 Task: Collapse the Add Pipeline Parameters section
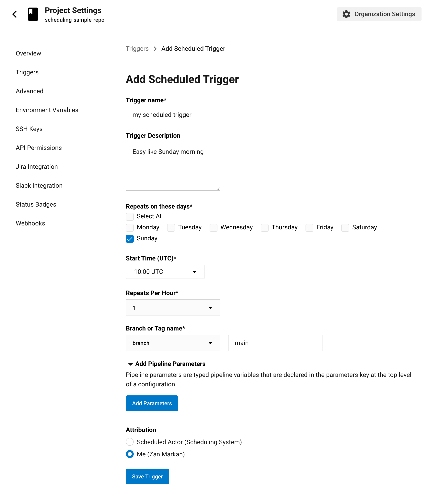(x=130, y=364)
